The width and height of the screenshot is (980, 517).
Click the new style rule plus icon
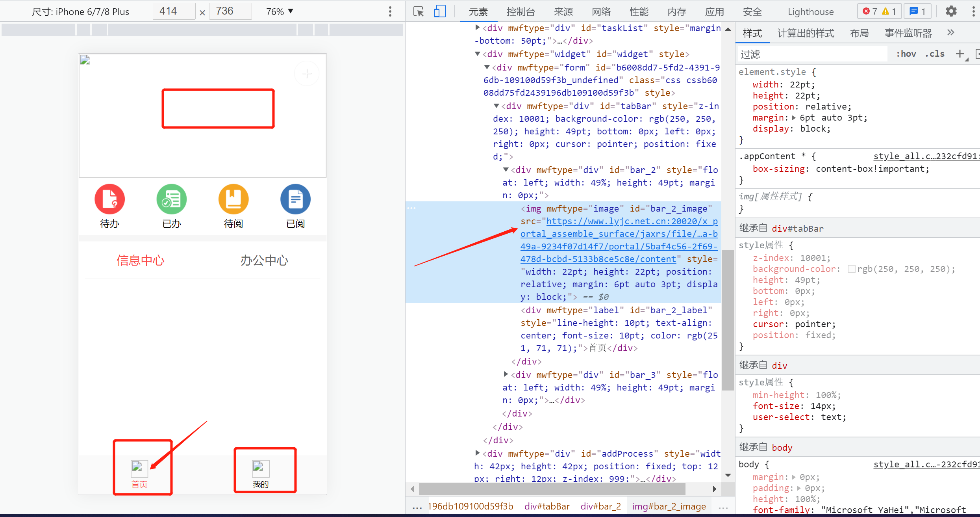point(960,54)
